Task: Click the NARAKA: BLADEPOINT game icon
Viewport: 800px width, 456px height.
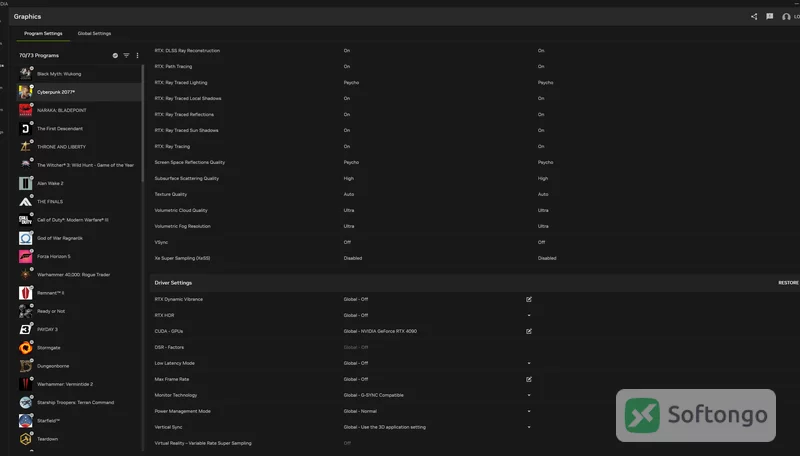Action: pyautogui.click(x=26, y=110)
